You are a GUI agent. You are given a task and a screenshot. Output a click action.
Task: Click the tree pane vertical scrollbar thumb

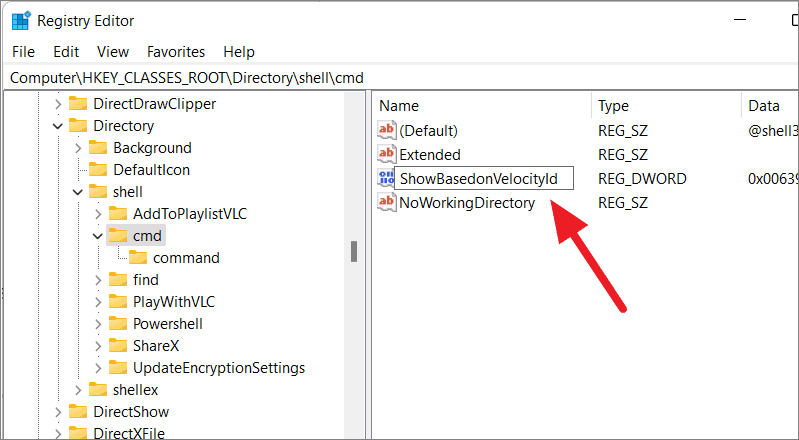[x=354, y=251]
